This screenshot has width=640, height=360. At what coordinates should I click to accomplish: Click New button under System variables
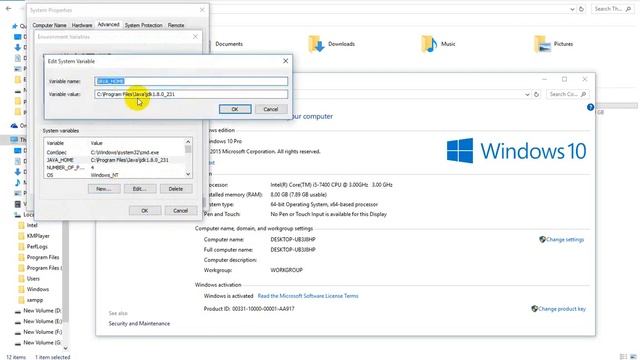[104, 189]
